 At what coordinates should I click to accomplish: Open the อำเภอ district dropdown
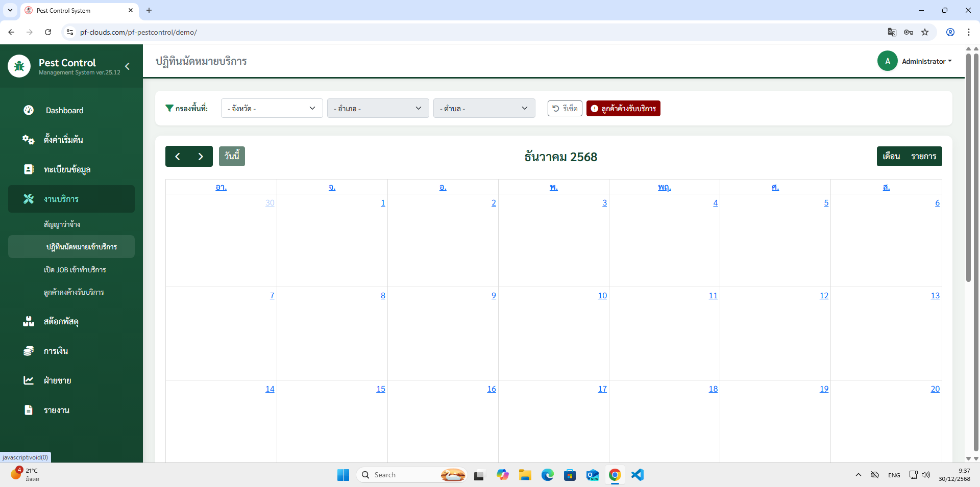click(x=378, y=108)
